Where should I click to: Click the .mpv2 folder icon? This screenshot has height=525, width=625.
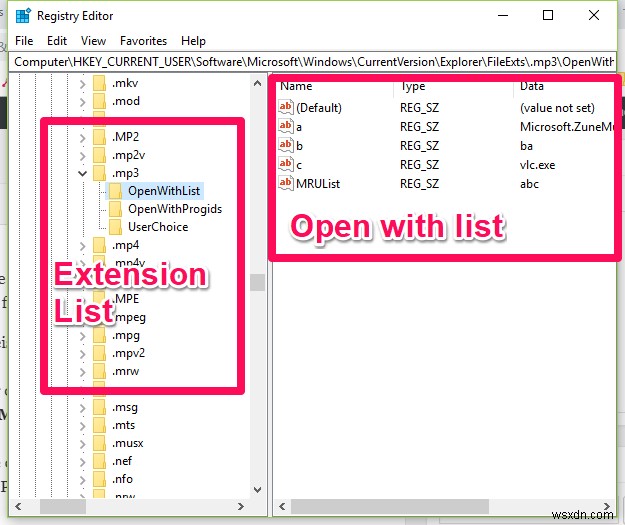pos(99,353)
